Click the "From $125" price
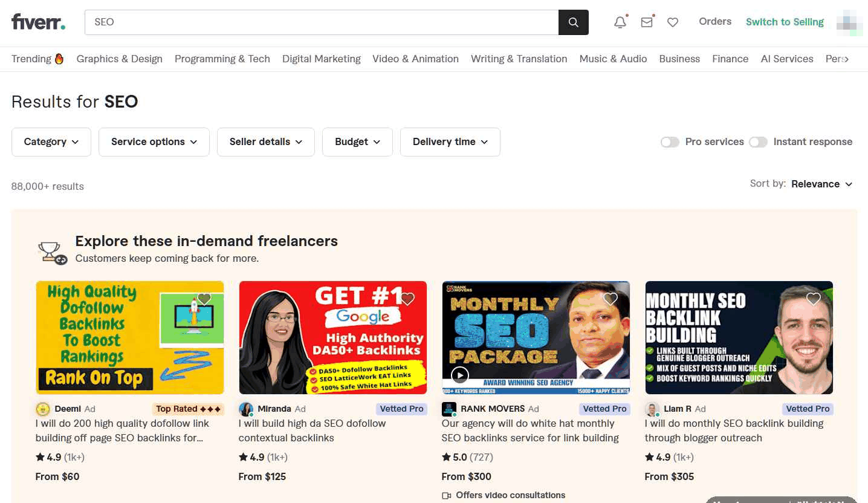This screenshot has height=503, width=868. point(262,476)
